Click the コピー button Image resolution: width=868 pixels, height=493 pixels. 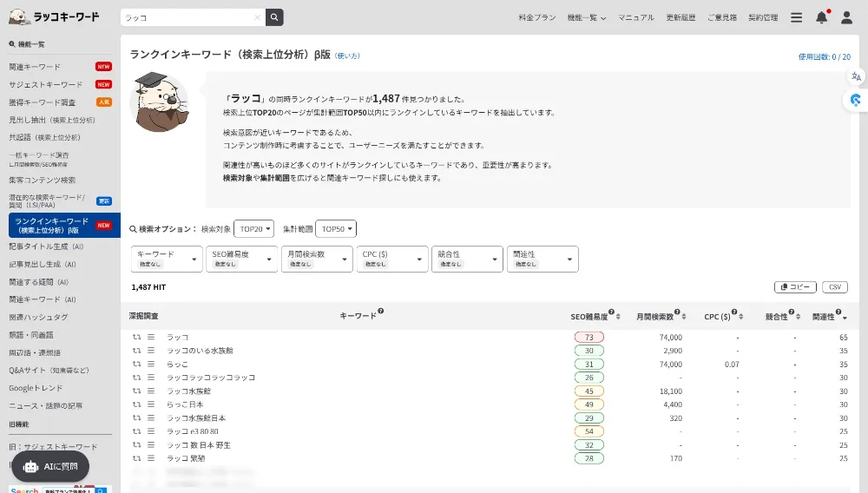click(795, 286)
